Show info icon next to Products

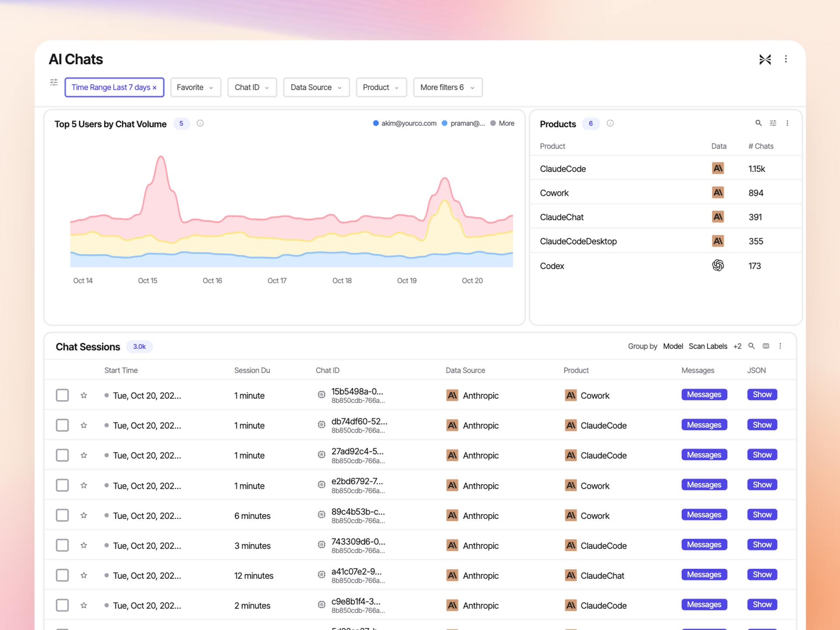click(610, 123)
